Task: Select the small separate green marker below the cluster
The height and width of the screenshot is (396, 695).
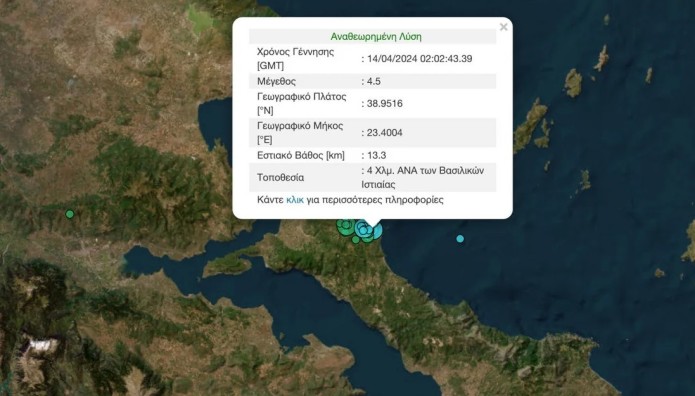Action: pyautogui.click(x=355, y=240)
